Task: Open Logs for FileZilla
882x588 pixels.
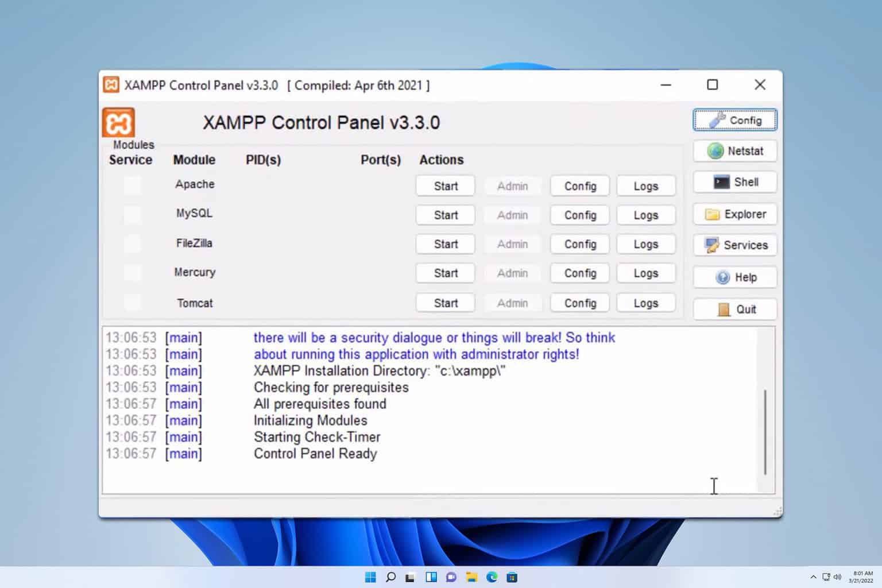Action: [x=646, y=244]
